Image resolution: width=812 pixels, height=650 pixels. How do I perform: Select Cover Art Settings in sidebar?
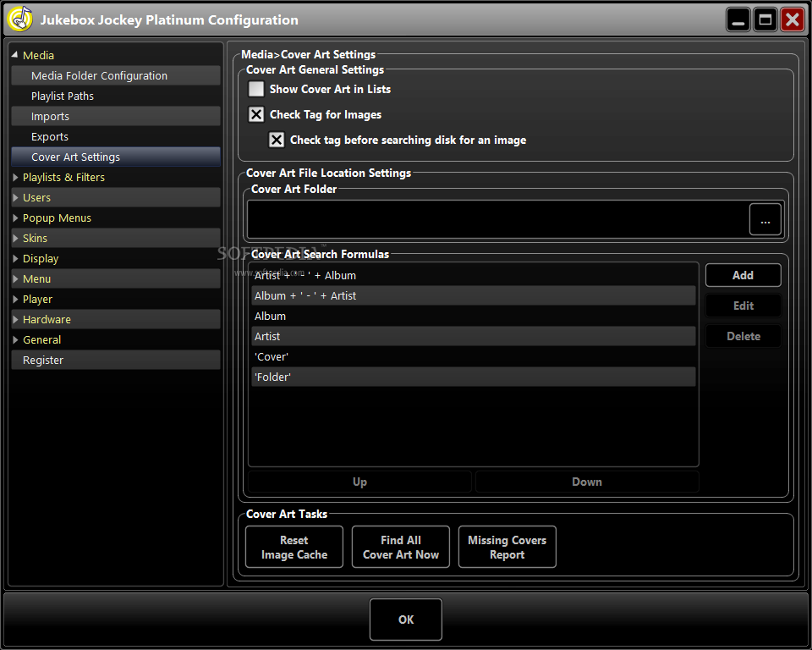tap(116, 157)
